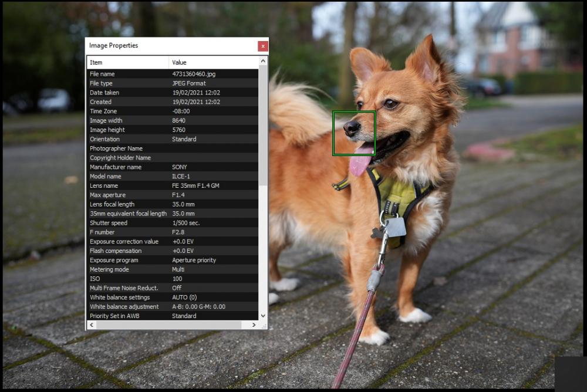
Task: Click the Time Zone value -08:00
Action: click(x=181, y=111)
